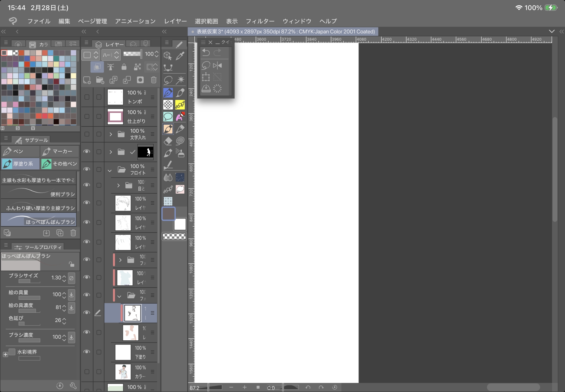Click undo arrow in quick access panel
The image size is (565, 392).
click(x=206, y=52)
